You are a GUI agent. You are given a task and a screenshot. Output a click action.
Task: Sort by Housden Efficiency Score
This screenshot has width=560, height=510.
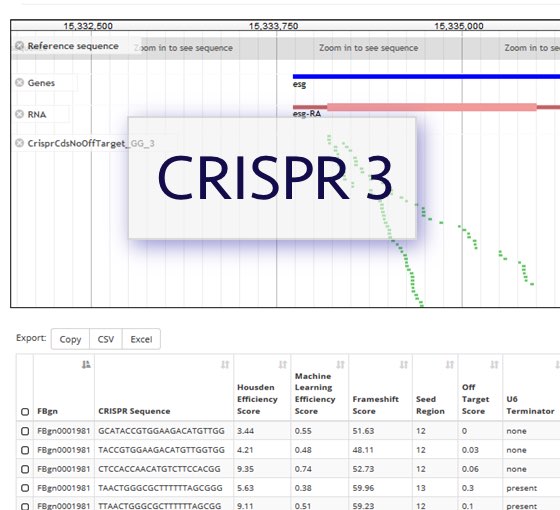click(x=282, y=365)
